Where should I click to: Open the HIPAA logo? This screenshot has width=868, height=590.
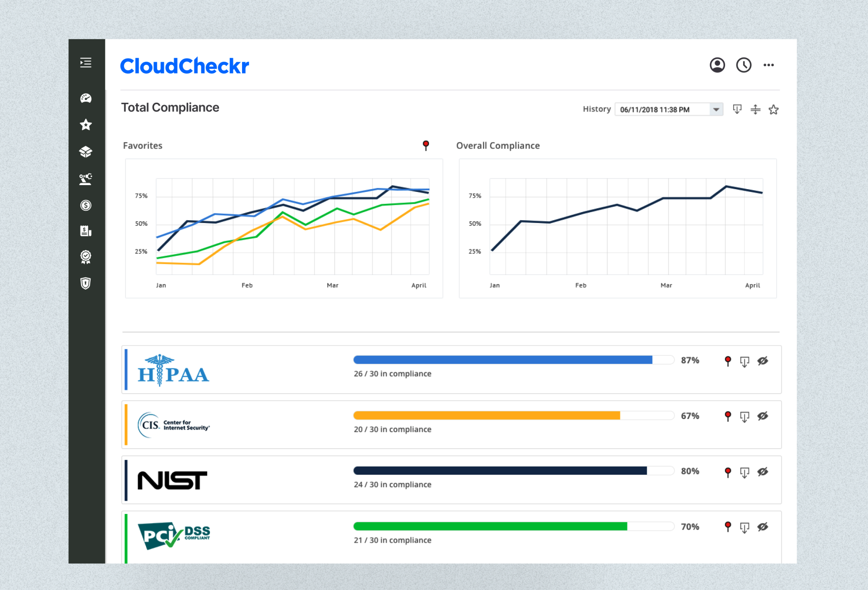point(173,370)
